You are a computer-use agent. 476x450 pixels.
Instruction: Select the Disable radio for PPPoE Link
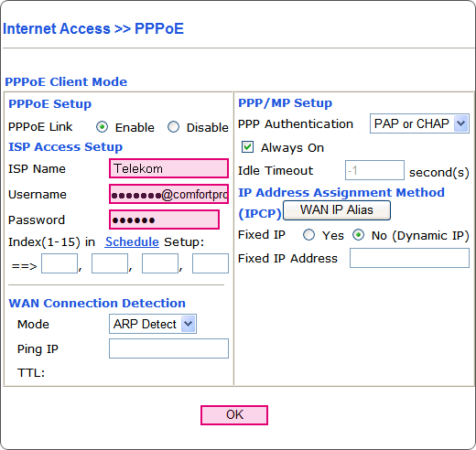click(x=173, y=127)
